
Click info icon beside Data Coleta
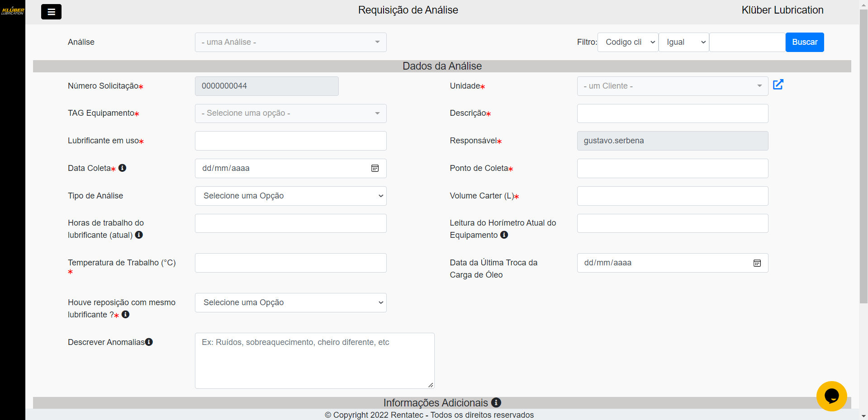pos(122,168)
